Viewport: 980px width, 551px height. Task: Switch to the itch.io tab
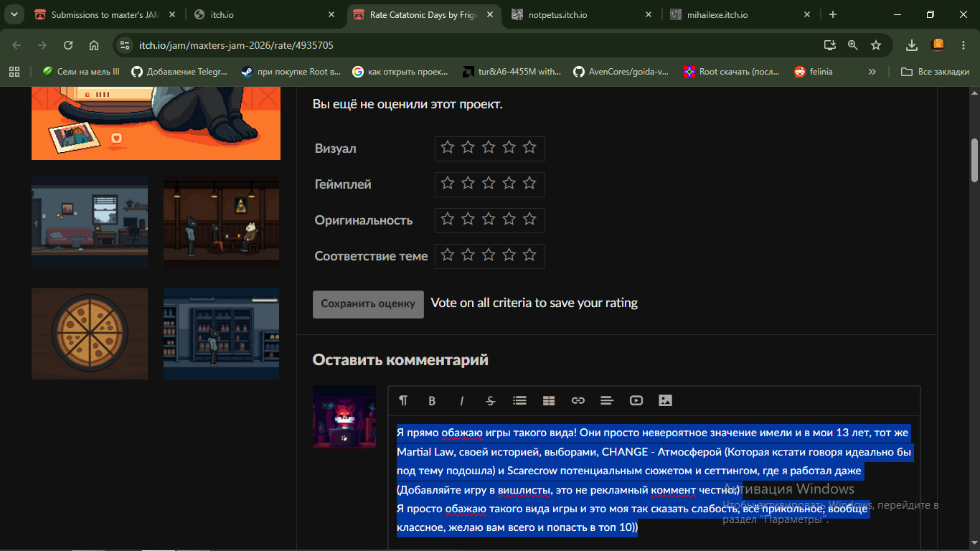point(263,14)
